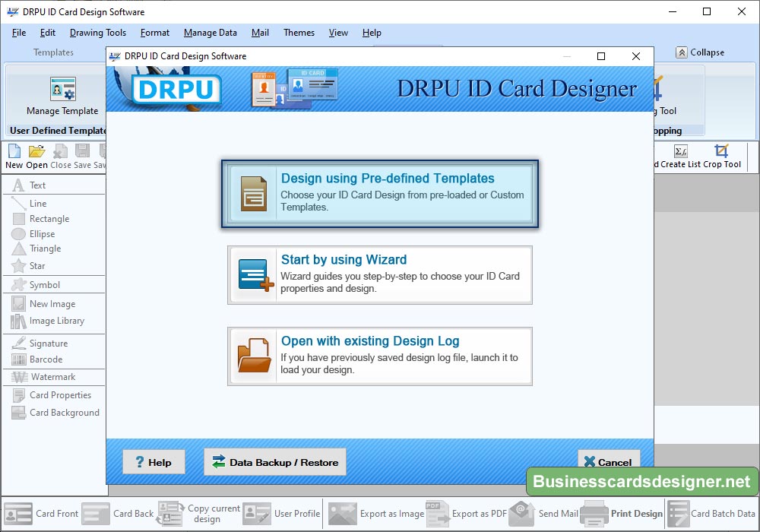Add a Signature element
Screen dimensions: 760x532
click(x=48, y=344)
